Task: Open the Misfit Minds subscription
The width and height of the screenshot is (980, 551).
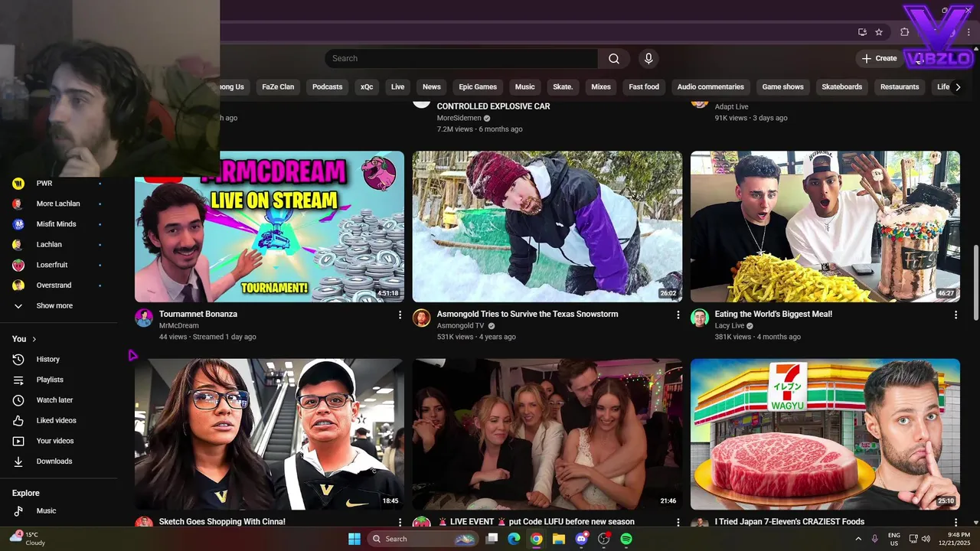Action: coord(58,224)
